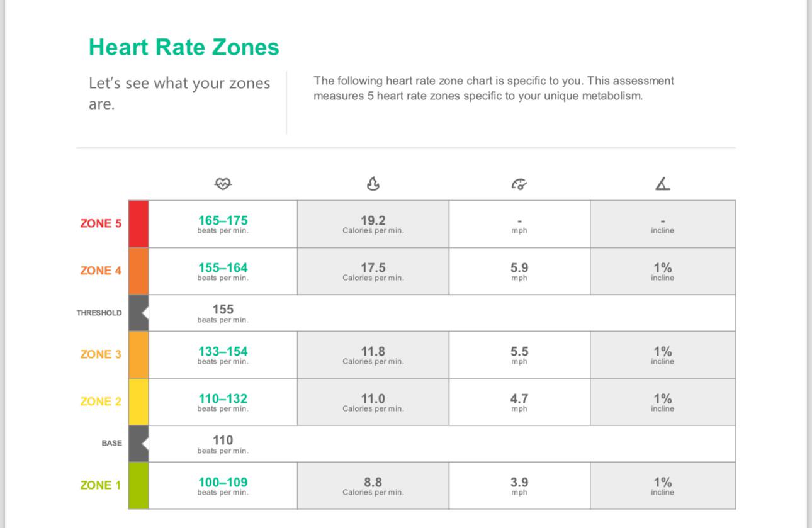Click the 5.5 mph cell
This screenshot has width=812, height=528.
pyautogui.click(x=519, y=355)
